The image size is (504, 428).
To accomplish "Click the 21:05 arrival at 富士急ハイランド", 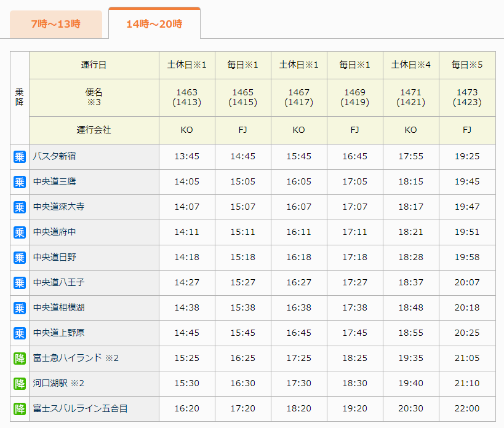I will pyautogui.click(x=467, y=359).
